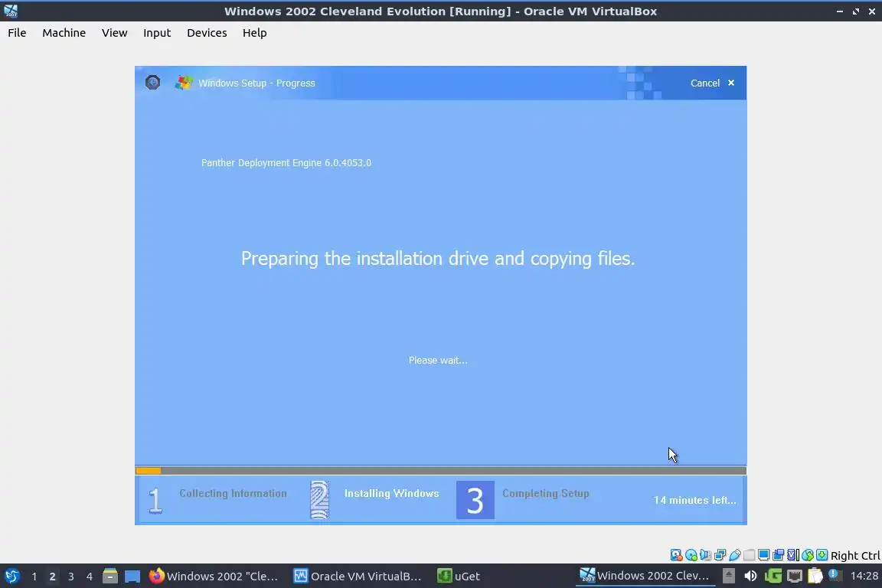The height and width of the screenshot is (588, 882).
Task: Click the recording status indicator icon
Action: (778, 555)
